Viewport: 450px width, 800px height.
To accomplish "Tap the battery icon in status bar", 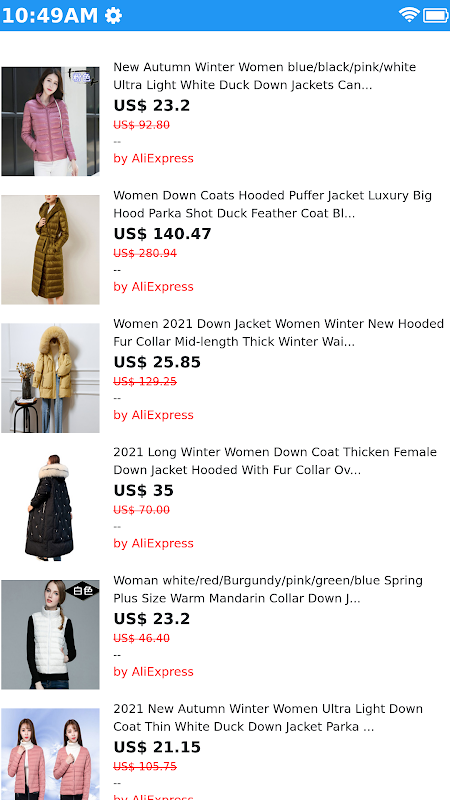I will [x=436, y=15].
